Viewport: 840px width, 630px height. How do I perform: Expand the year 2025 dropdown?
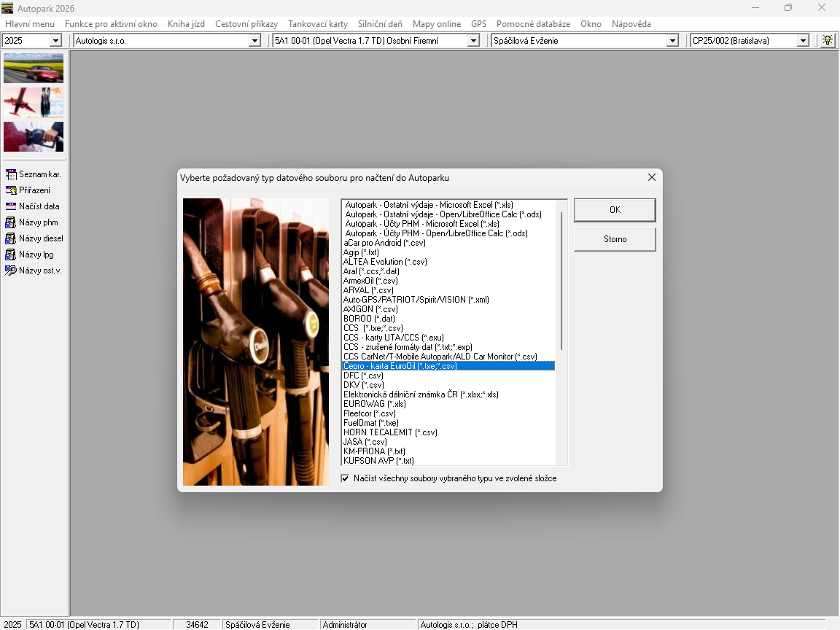click(55, 41)
